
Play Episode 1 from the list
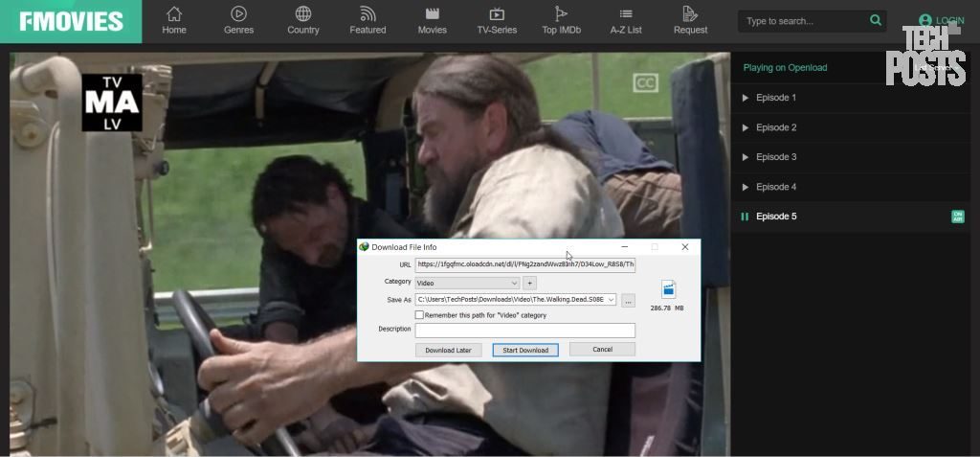coord(851,98)
